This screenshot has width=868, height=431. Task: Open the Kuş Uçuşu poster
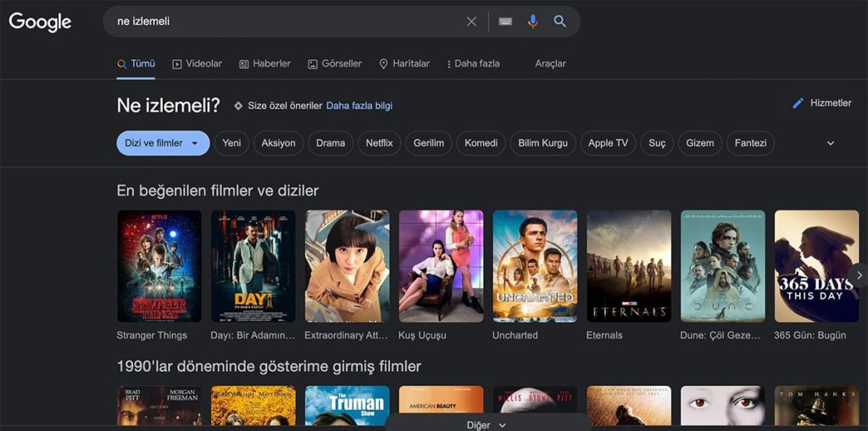click(441, 266)
